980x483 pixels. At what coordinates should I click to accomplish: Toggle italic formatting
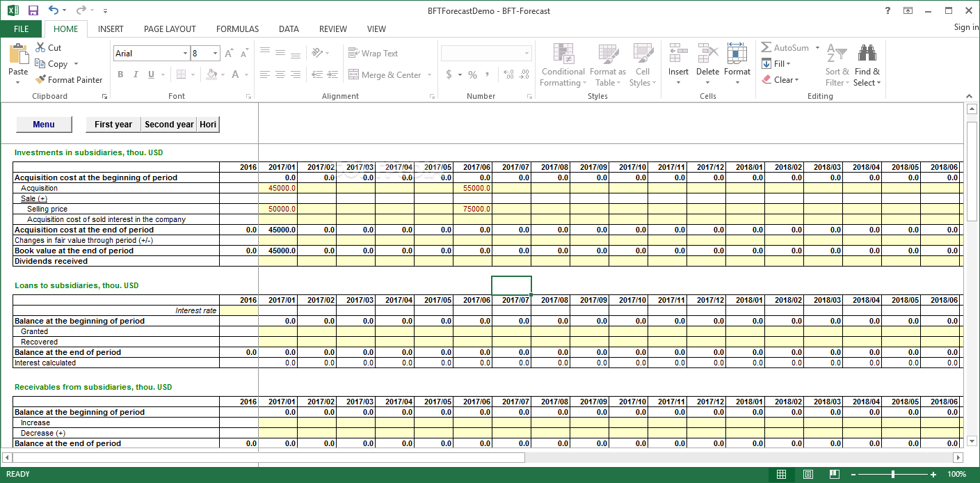[136, 74]
